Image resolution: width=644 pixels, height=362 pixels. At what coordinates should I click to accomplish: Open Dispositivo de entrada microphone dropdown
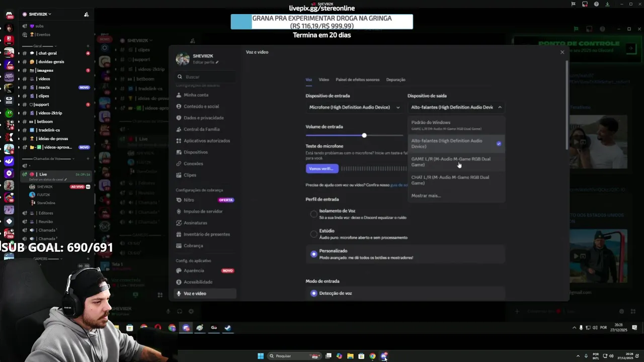354,107
